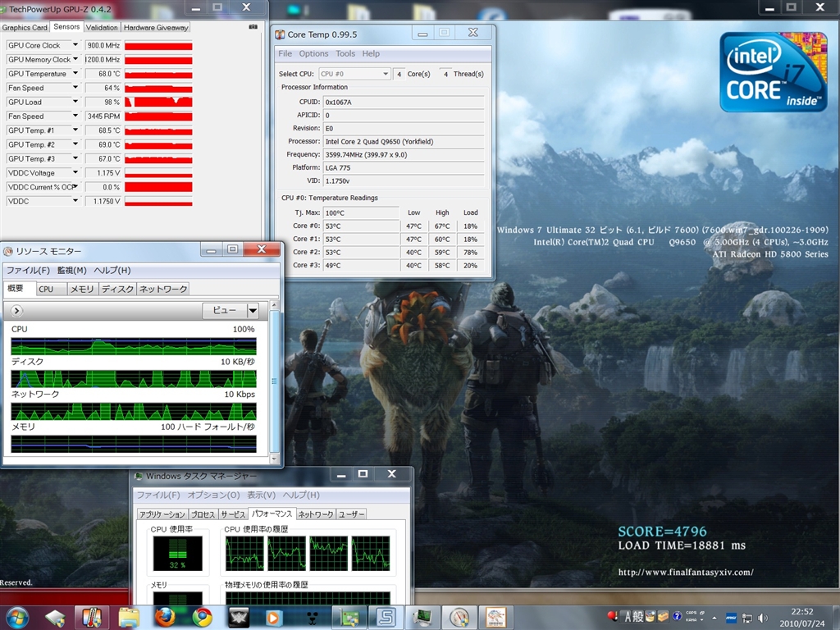Switch to プロセス tab in Task Manager
Viewport: 840px width, 630px height.
tap(203, 514)
